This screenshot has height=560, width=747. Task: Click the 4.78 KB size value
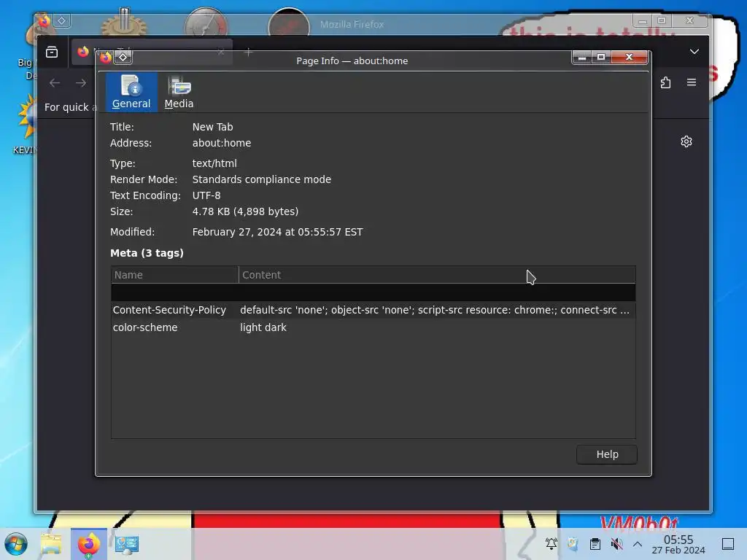tap(245, 211)
